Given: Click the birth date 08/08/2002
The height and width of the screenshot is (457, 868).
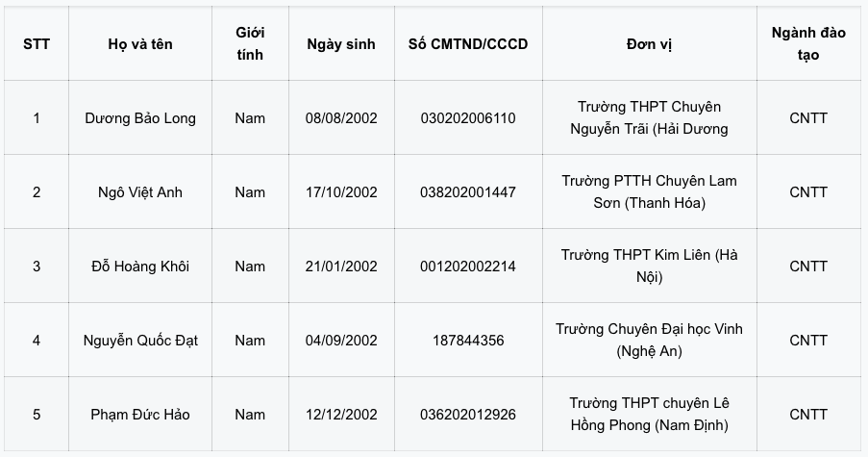Looking at the screenshot, I should point(341,118).
